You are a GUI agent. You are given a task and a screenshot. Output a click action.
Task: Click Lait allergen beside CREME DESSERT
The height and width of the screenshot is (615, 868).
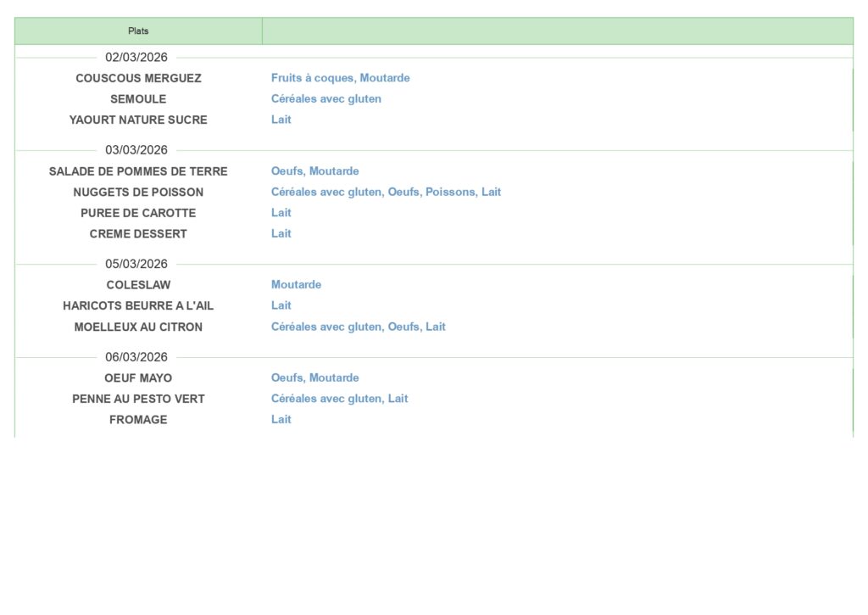281,233
